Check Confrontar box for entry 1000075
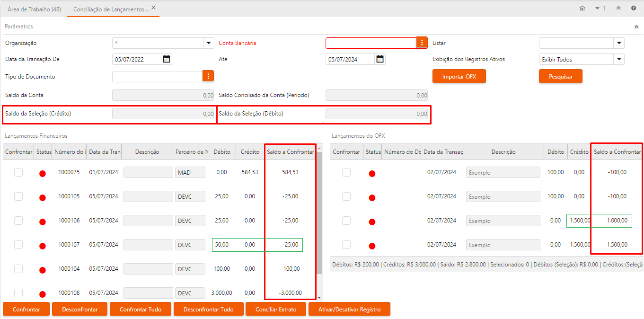The height and width of the screenshot is (319, 644). tap(18, 172)
